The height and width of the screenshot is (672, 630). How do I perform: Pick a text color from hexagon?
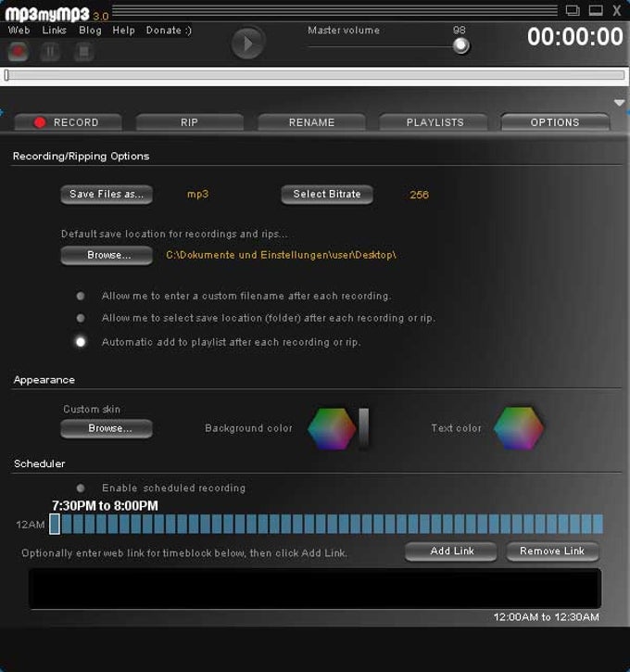(518, 428)
